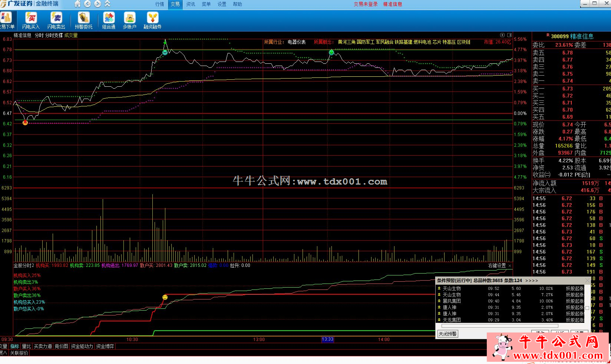Click 精准信息 link in title bar
Viewport: 611px width, 364px height.
(x=393, y=4)
